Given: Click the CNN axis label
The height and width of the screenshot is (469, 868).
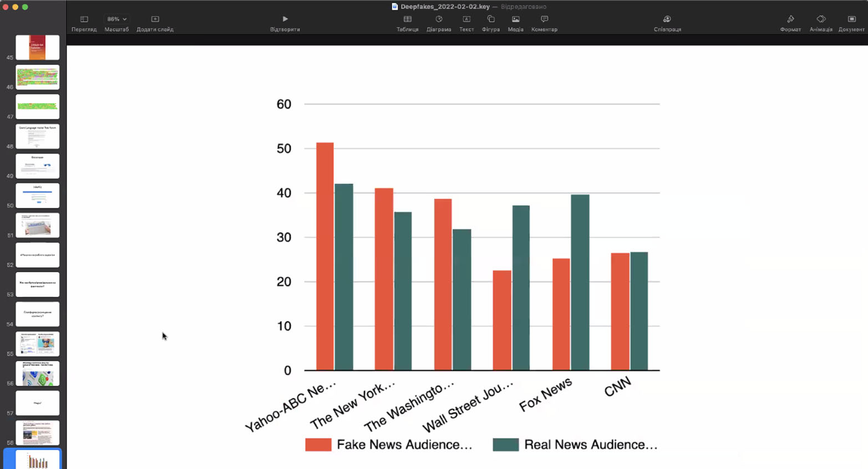Looking at the screenshot, I should click(x=617, y=386).
